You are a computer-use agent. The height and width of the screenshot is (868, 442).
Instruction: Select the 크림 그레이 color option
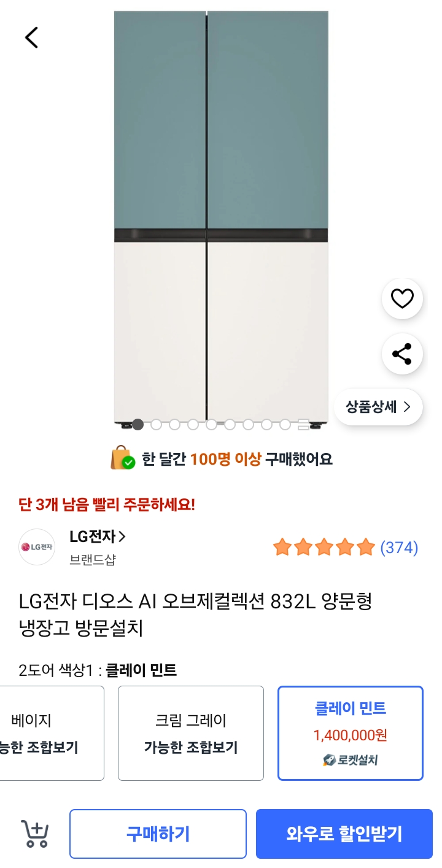click(191, 732)
